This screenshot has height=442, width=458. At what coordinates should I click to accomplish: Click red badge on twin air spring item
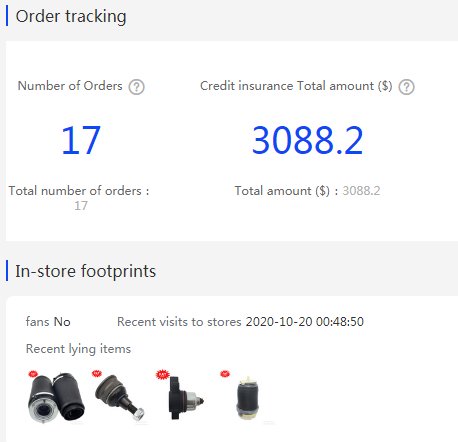pos(33,374)
